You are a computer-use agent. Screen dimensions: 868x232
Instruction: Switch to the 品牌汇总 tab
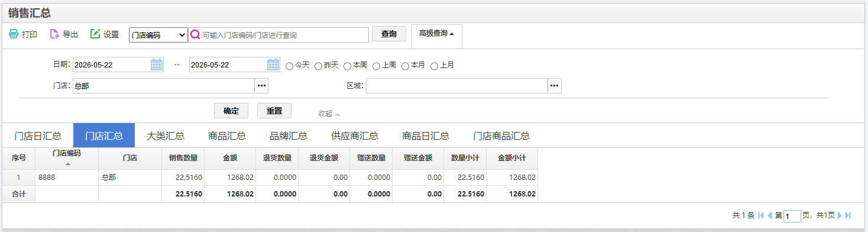pos(289,136)
